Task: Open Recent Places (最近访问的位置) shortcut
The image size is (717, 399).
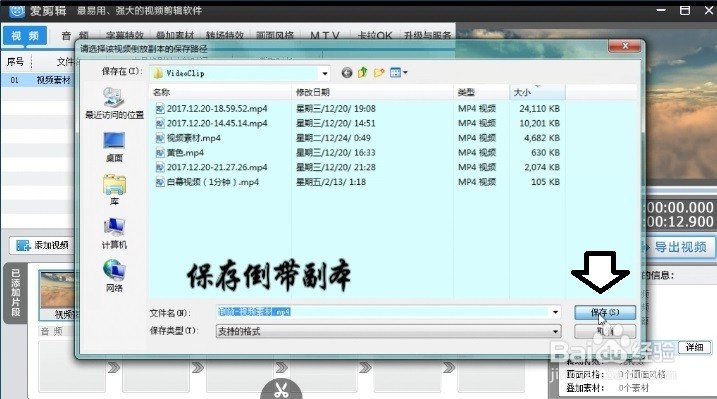Action: click(x=114, y=104)
